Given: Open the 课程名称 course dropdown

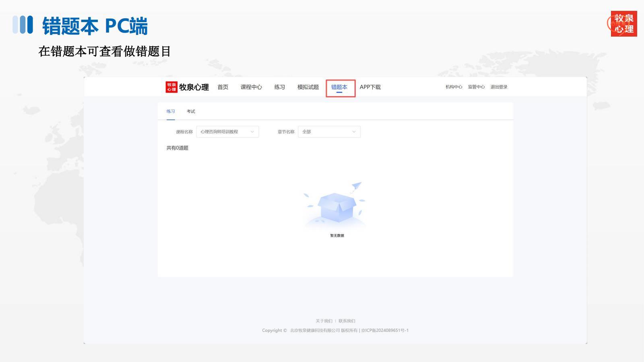Looking at the screenshot, I should [x=227, y=132].
